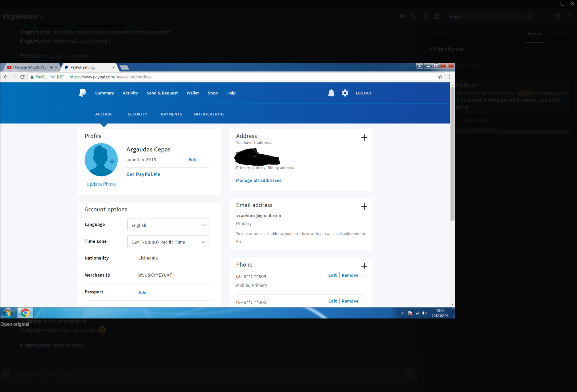Edit the Mobile, Primary phone number
This screenshot has height=392, width=577.
[x=333, y=276]
